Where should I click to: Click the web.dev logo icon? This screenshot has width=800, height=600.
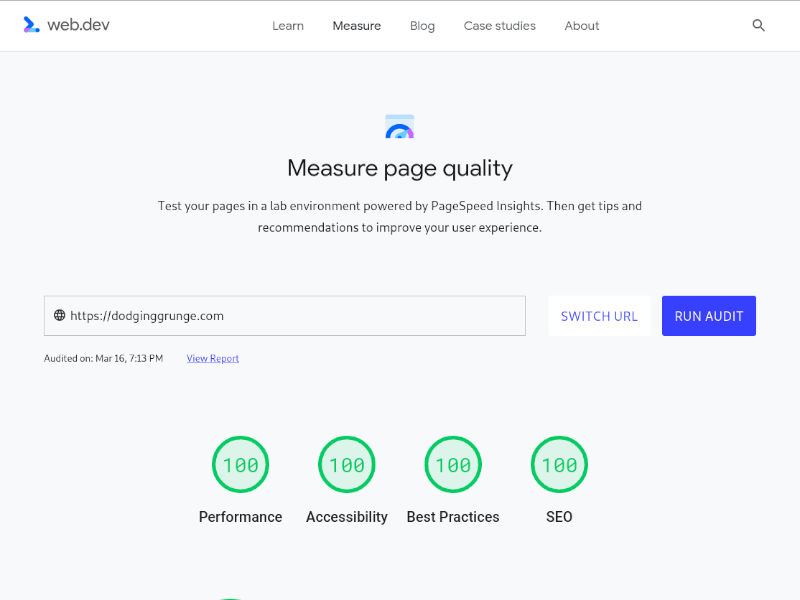pos(30,25)
